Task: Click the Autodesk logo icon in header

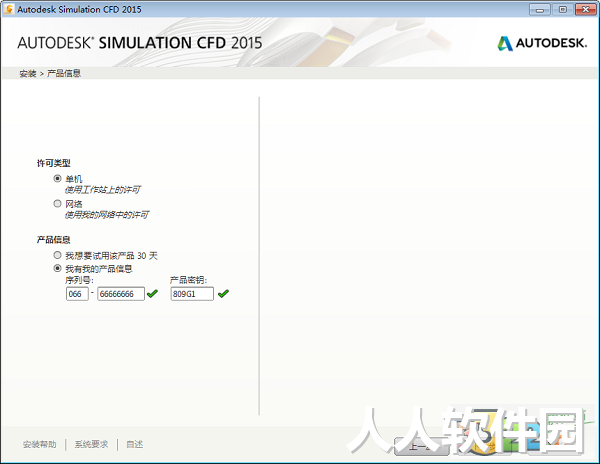Action: click(x=505, y=43)
